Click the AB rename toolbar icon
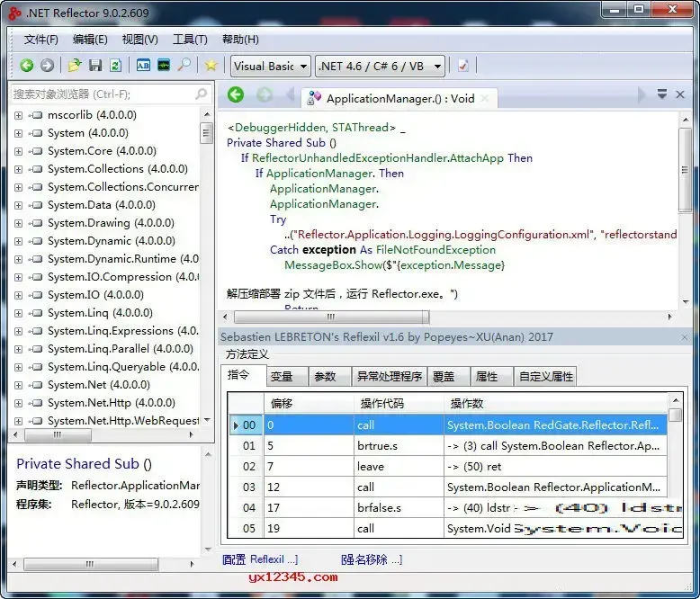The width and height of the screenshot is (700, 599). [143, 66]
